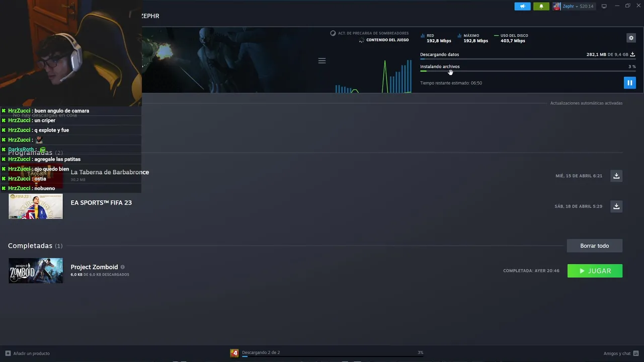Open the green notifications bell
644x362 pixels.
(x=541, y=6)
